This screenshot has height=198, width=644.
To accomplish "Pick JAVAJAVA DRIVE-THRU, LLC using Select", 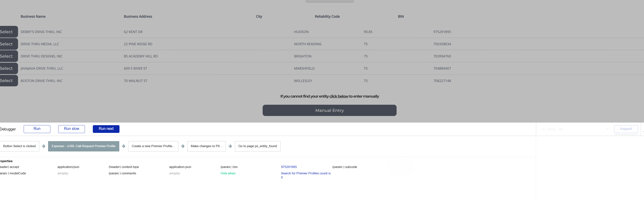I will [x=8, y=69].
